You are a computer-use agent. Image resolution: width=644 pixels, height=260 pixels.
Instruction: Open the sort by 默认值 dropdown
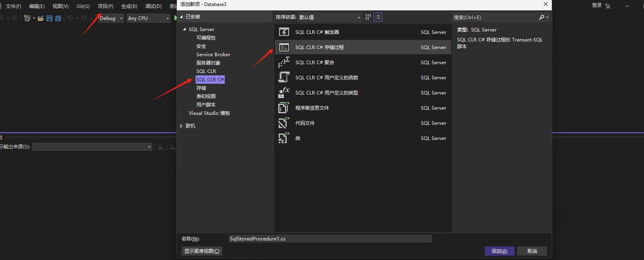pyautogui.click(x=330, y=18)
